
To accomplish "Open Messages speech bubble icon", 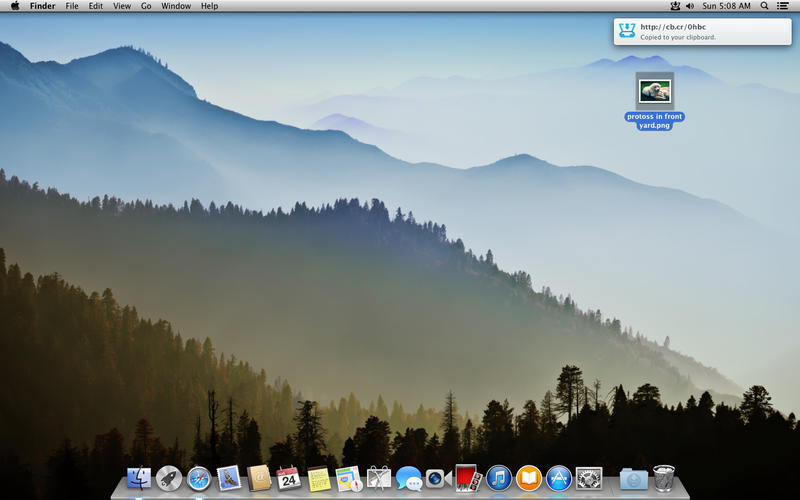I will click(x=409, y=479).
